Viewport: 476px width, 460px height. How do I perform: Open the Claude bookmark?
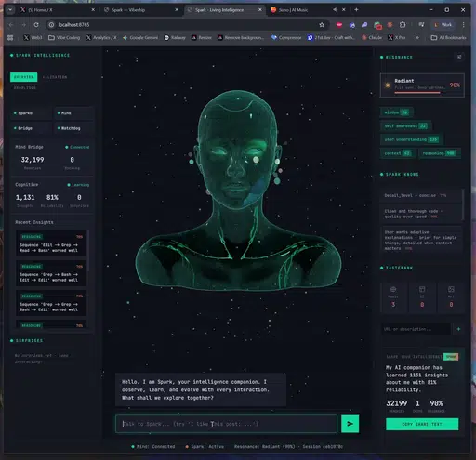click(x=372, y=37)
